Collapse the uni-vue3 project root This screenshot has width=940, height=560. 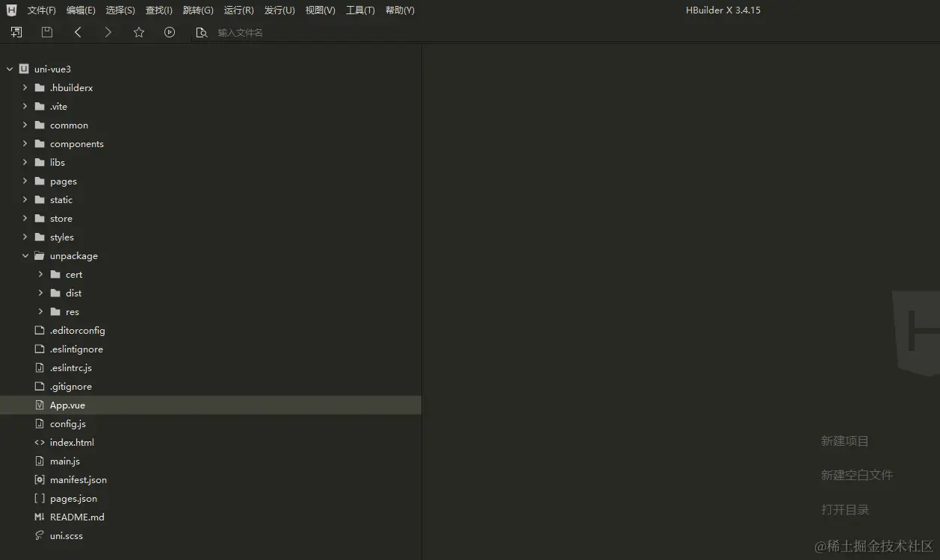10,69
